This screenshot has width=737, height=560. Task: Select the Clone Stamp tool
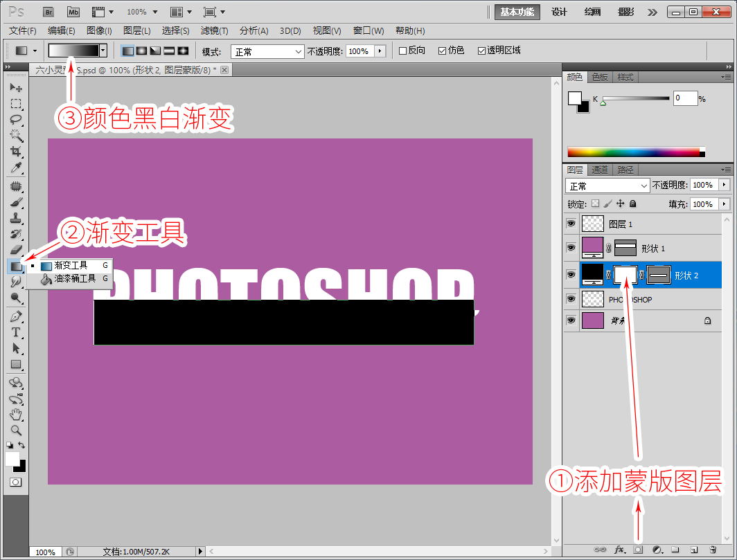[16, 218]
